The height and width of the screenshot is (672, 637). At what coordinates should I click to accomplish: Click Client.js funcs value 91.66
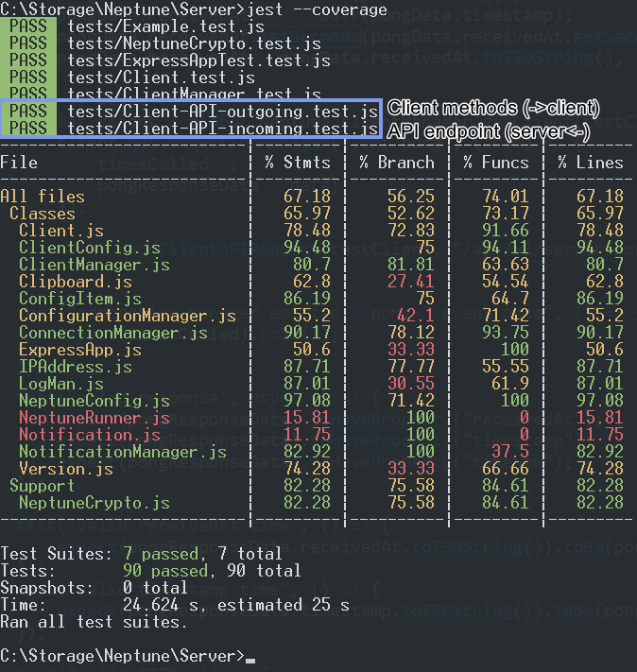pos(506,231)
